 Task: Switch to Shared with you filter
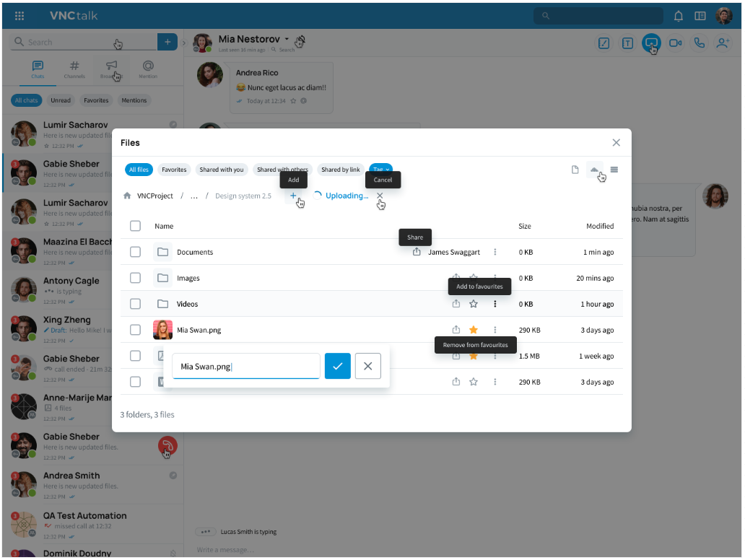222,170
